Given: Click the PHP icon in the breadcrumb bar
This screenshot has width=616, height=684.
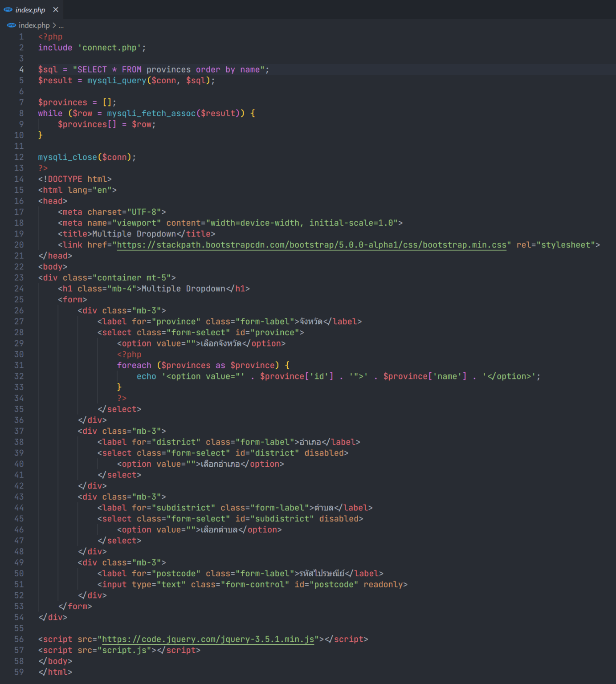Looking at the screenshot, I should point(10,25).
